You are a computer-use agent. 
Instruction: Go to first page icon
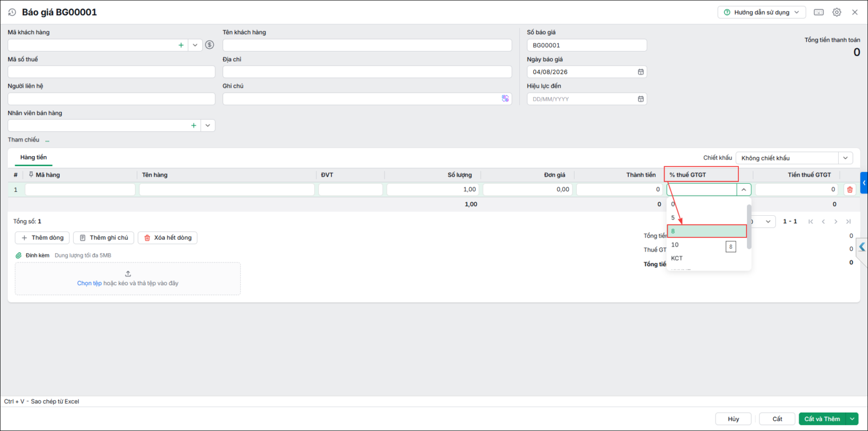pyautogui.click(x=810, y=221)
